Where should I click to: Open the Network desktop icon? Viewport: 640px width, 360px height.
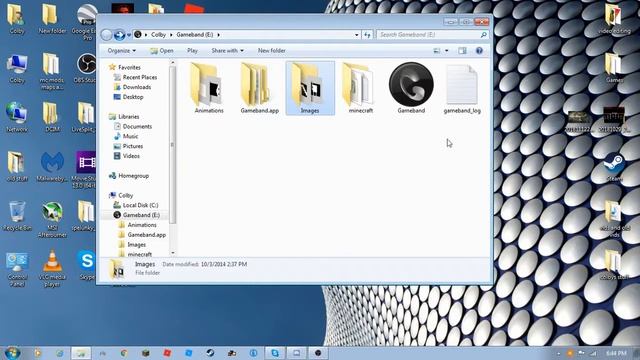click(17, 117)
